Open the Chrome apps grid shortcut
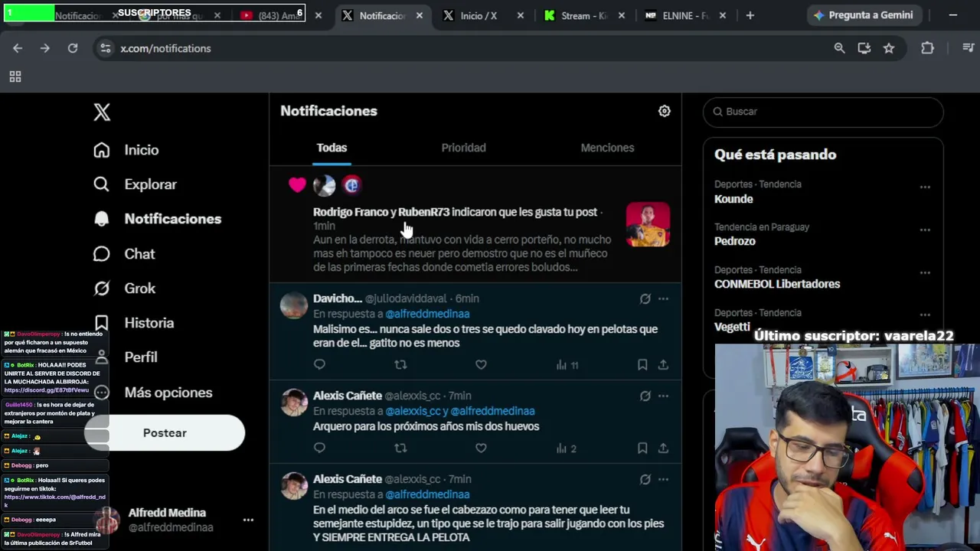This screenshot has height=551, width=980. [x=15, y=77]
